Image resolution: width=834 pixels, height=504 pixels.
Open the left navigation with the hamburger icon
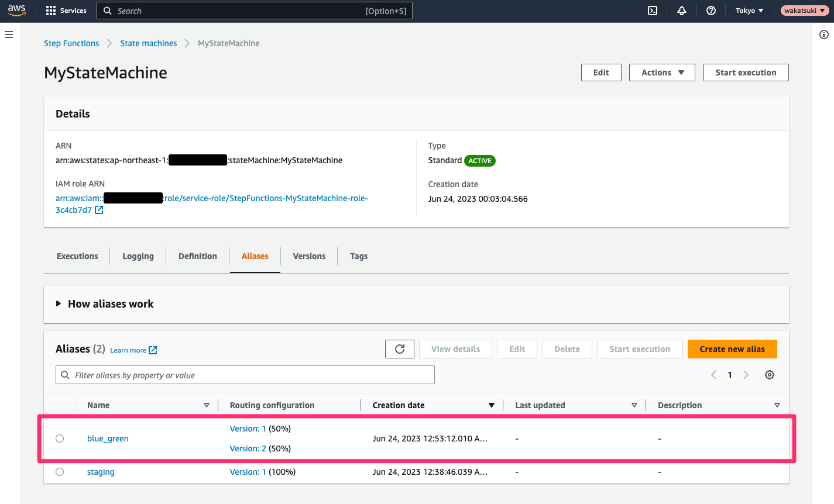9,34
